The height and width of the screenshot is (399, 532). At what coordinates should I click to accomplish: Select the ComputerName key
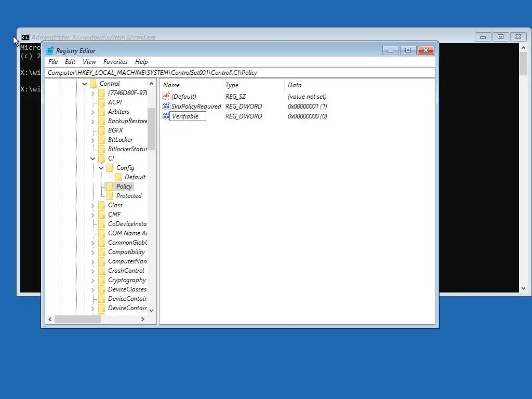coord(128,261)
